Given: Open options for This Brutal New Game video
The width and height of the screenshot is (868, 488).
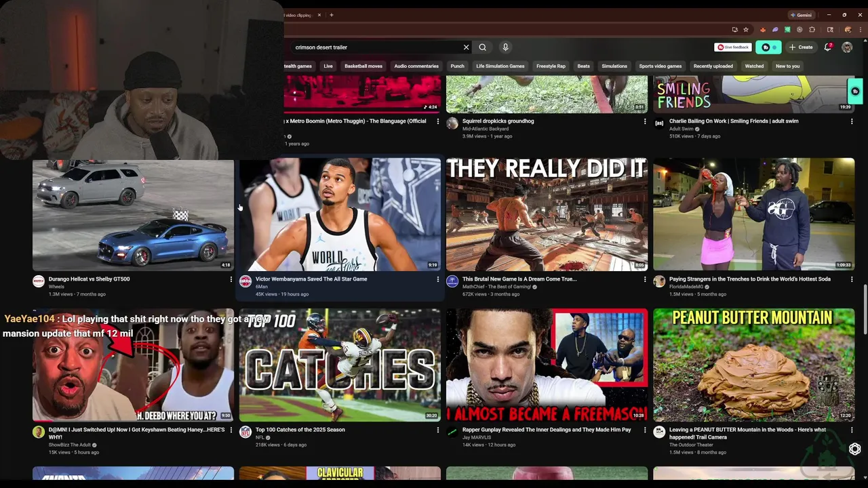Looking at the screenshot, I should [x=645, y=279].
